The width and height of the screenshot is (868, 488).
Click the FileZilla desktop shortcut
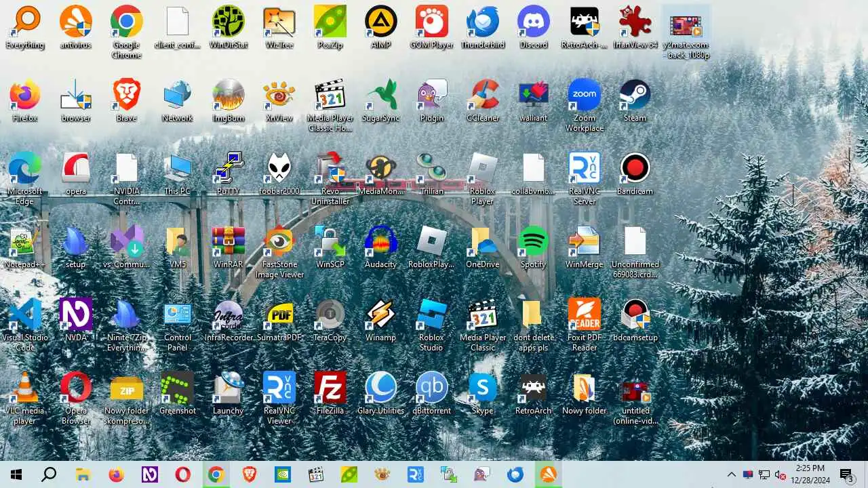click(x=330, y=393)
